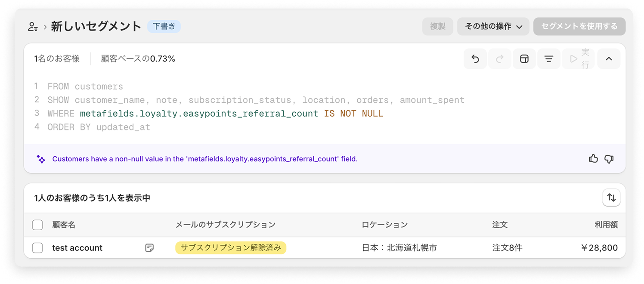Open test account customer name

(x=77, y=248)
